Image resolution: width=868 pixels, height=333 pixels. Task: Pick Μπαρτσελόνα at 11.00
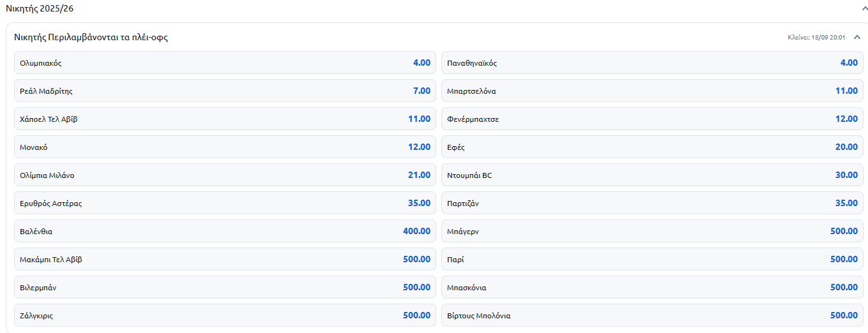pos(652,91)
